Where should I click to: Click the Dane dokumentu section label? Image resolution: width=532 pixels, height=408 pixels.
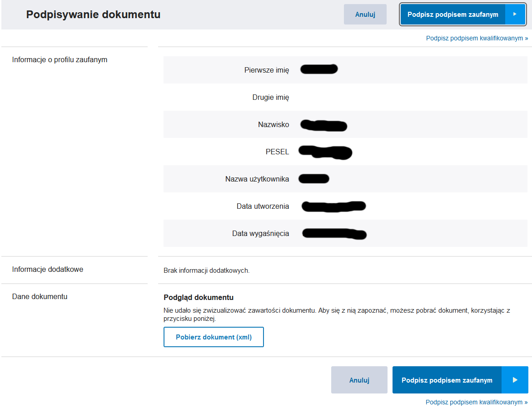tap(40, 296)
